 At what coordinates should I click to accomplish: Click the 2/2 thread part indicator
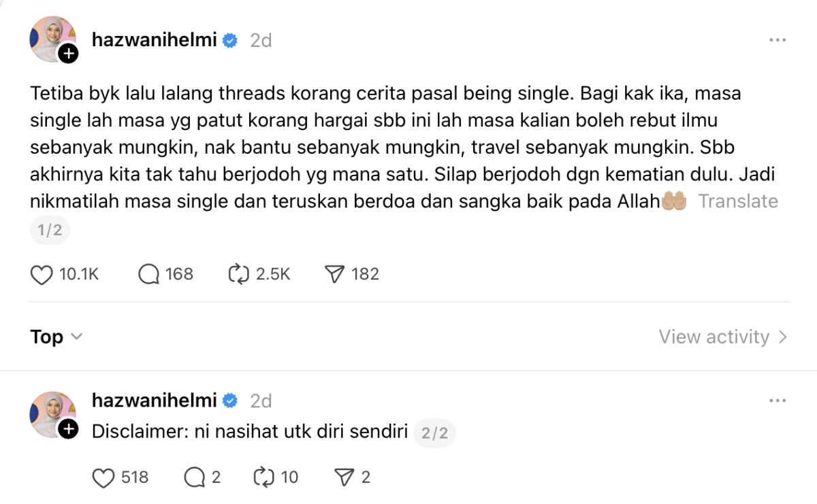click(x=435, y=433)
